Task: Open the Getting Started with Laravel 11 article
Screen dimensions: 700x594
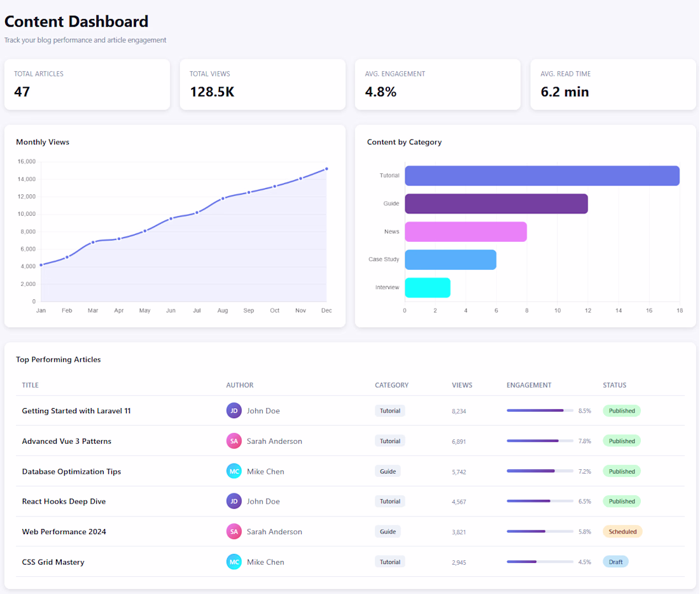Action: click(76, 411)
